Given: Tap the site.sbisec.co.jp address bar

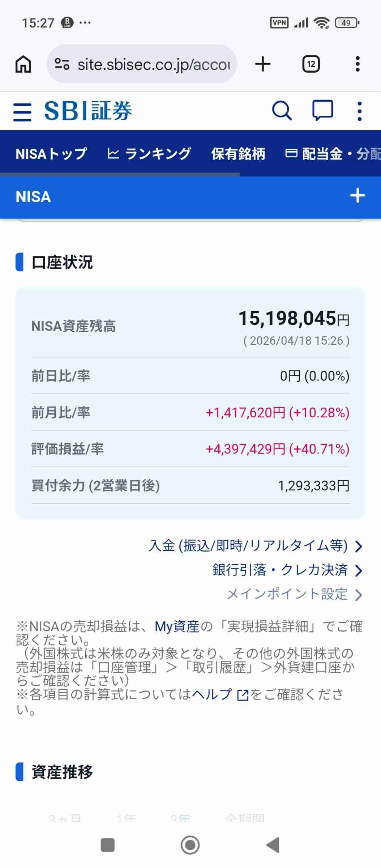Looking at the screenshot, I should [154, 64].
